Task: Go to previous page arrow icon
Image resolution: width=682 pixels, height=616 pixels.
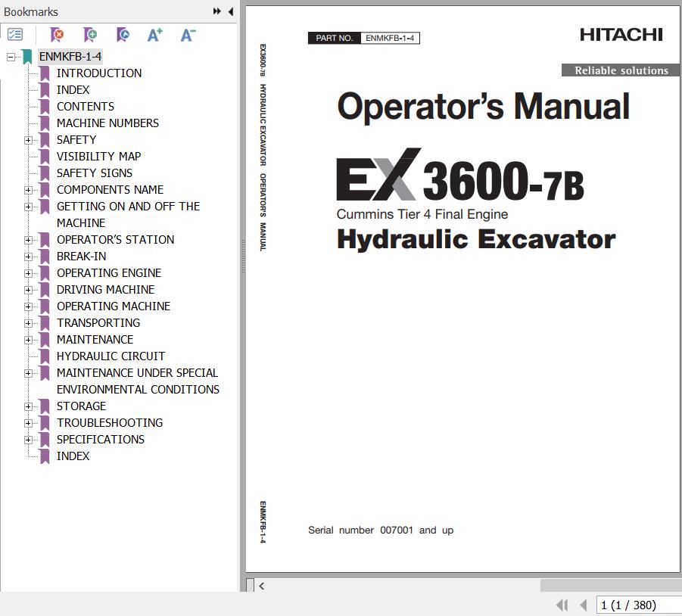Action: [x=584, y=605]
